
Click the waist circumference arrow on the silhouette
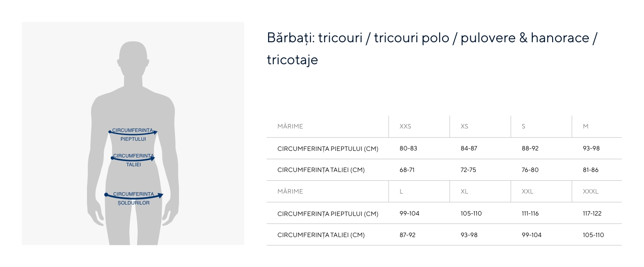(x=133, y=159)
